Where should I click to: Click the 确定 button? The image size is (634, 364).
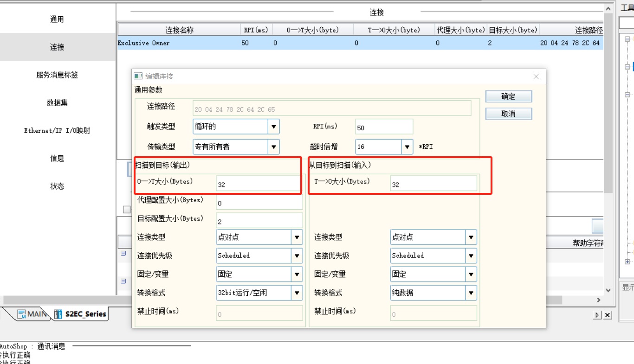pyautogui.click(x=508, y=96)
